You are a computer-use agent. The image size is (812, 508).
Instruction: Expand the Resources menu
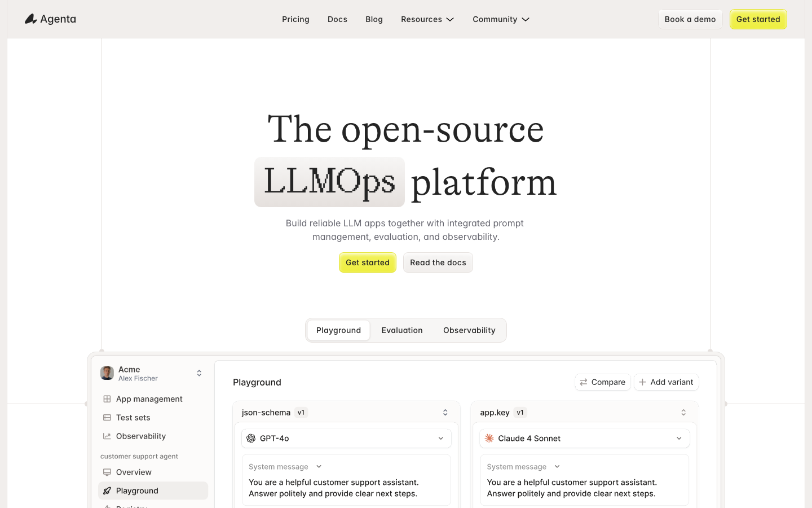[427, 19]
